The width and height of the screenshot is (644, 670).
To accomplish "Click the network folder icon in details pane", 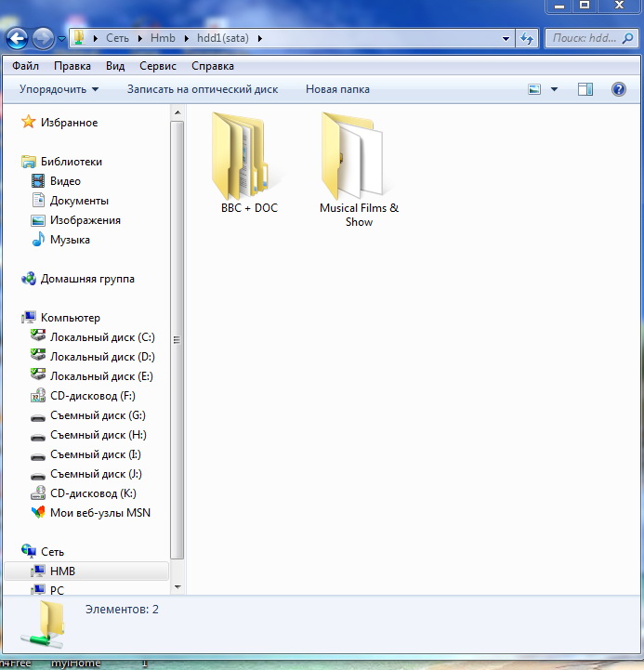I will (x=44, y=624).
